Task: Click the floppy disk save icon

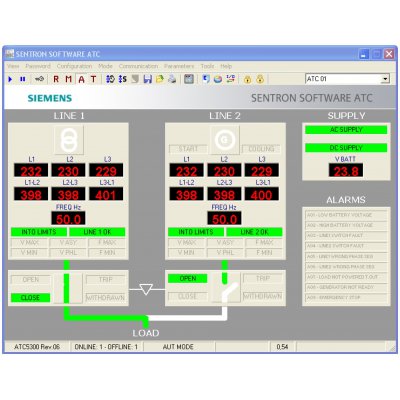Action: 148,79
